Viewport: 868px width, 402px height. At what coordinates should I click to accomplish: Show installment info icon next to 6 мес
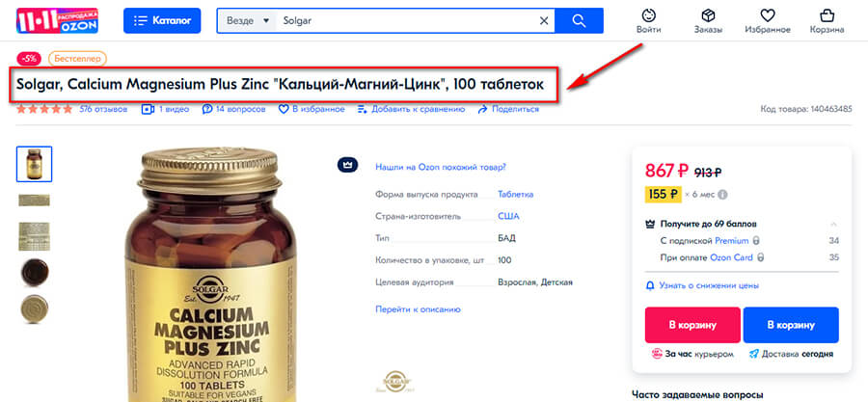click(722, 195)
